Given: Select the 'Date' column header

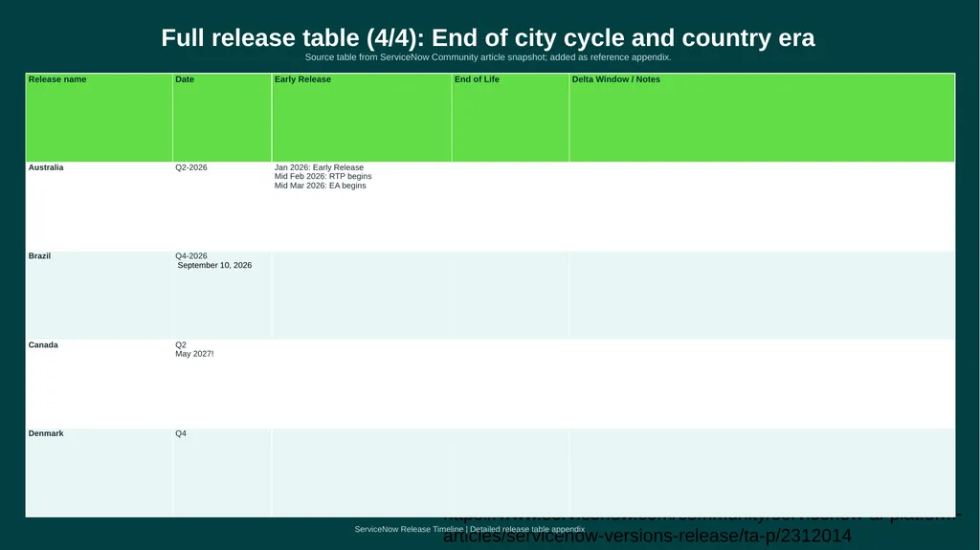Looking at the screenshot, I should coord(222,118).
